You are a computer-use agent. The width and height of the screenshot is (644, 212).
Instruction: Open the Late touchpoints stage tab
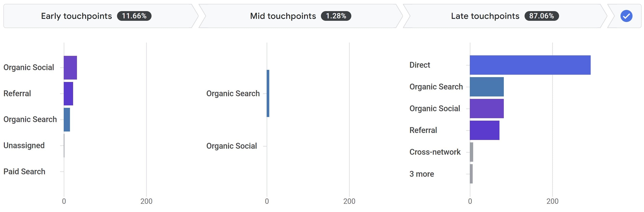(485, 16)
